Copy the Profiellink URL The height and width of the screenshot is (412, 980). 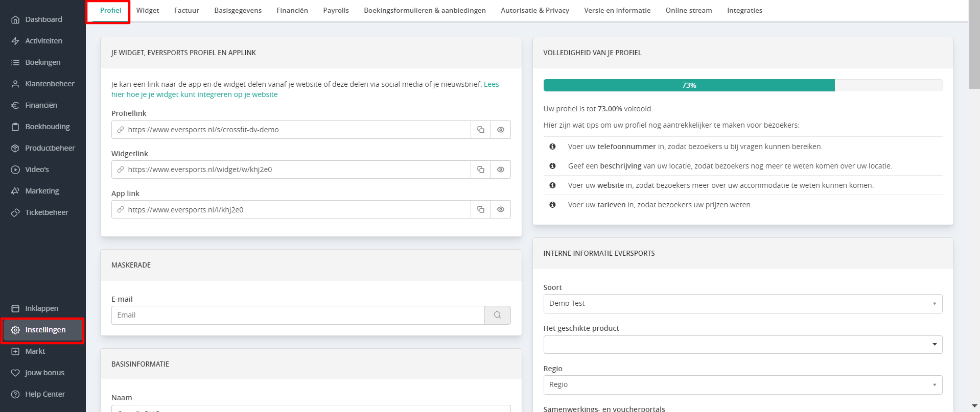point(481,130)
